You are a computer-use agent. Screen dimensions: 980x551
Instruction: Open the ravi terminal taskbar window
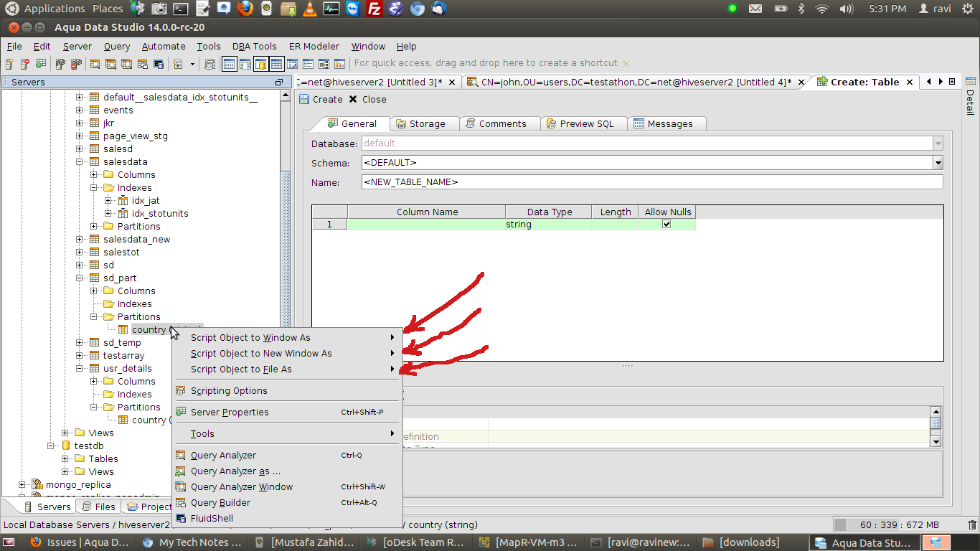click(x=641, y=542)
